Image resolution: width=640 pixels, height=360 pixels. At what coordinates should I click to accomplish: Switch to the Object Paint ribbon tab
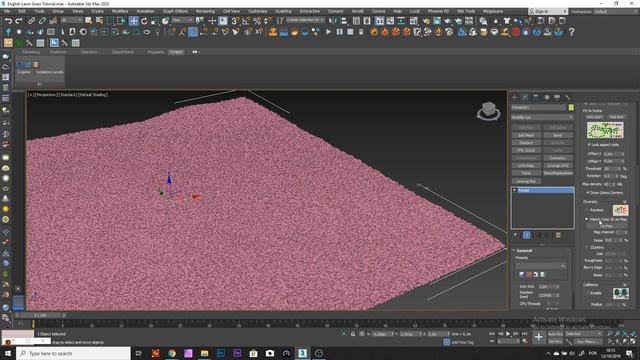[122, 52]
